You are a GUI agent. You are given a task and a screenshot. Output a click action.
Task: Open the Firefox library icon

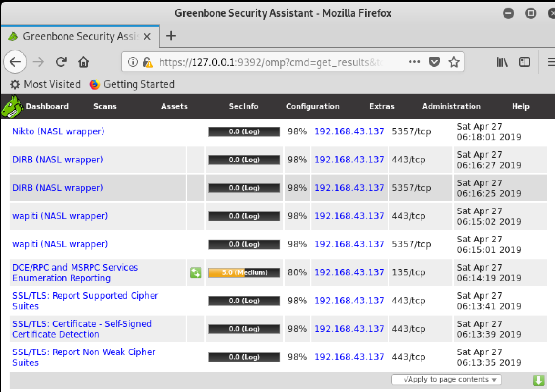[502, 62]
